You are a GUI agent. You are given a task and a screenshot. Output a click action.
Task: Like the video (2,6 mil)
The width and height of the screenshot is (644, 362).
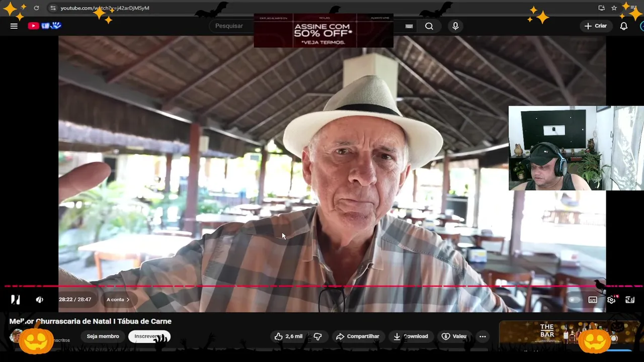(289, 336)
